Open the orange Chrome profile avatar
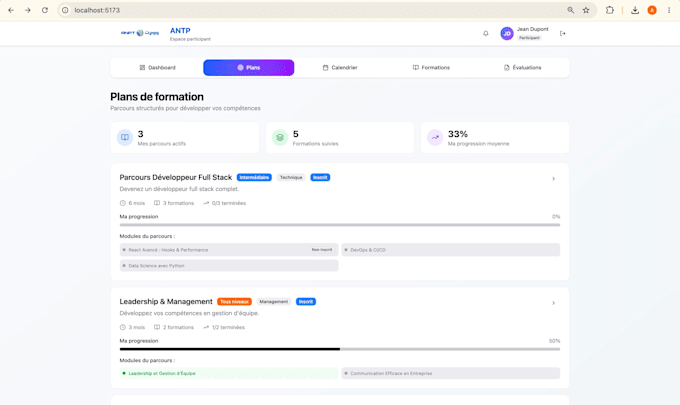Viewport: 680px width, 405px height. coord(652,10)
